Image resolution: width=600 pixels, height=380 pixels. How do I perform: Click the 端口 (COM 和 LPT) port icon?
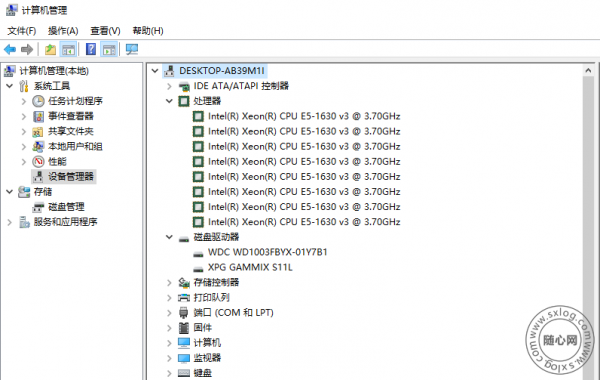(184, 313)
